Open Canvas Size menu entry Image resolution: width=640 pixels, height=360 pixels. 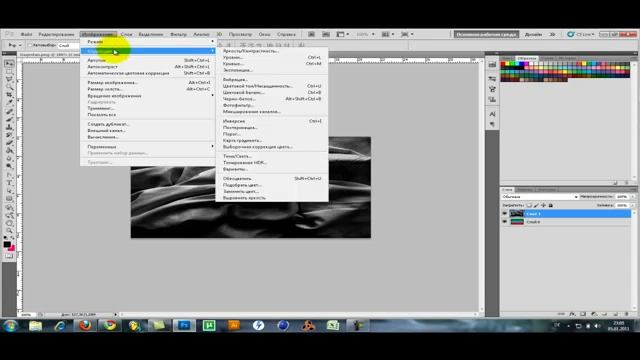[148, 89]
